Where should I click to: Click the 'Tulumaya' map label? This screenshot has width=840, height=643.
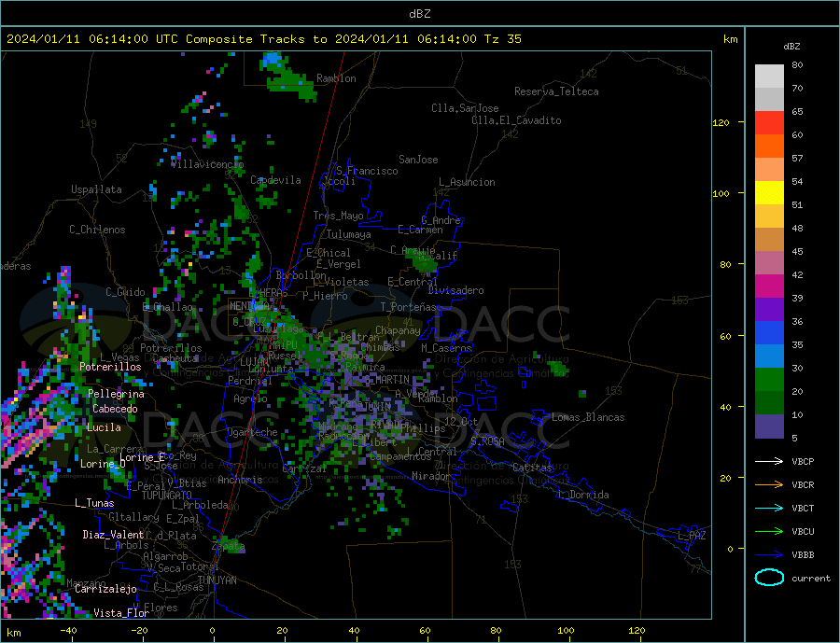point(348,234)
